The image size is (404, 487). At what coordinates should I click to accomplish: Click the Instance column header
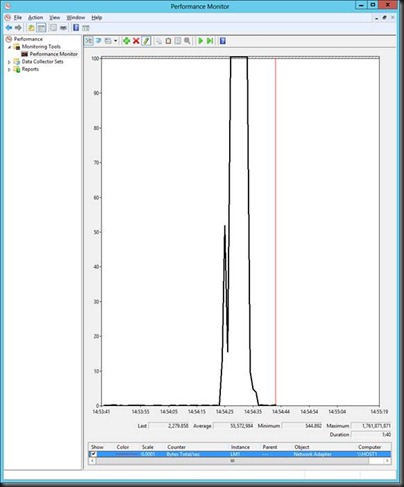point(240,447)
